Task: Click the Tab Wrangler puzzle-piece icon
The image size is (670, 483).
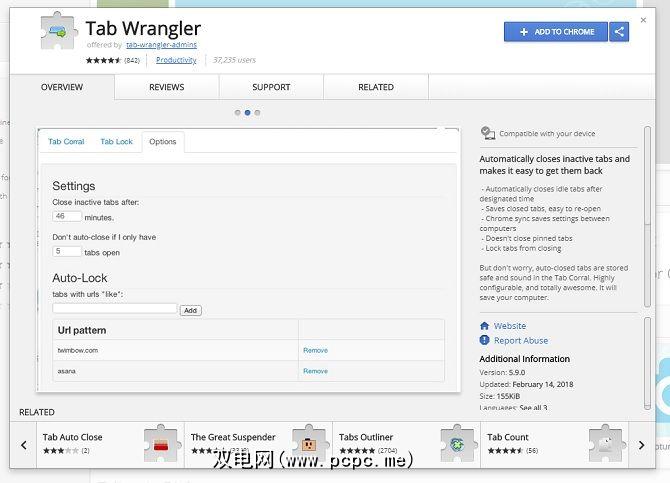Action: click(59, 31)
